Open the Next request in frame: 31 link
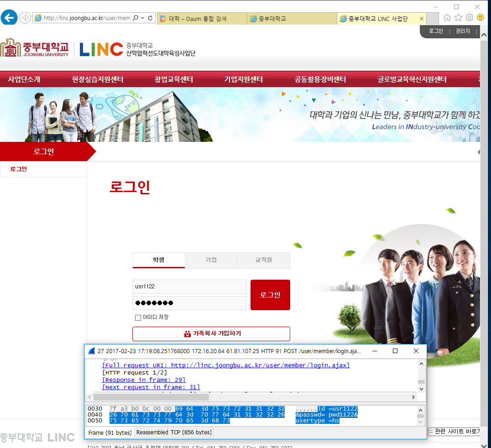 (151, 387)
